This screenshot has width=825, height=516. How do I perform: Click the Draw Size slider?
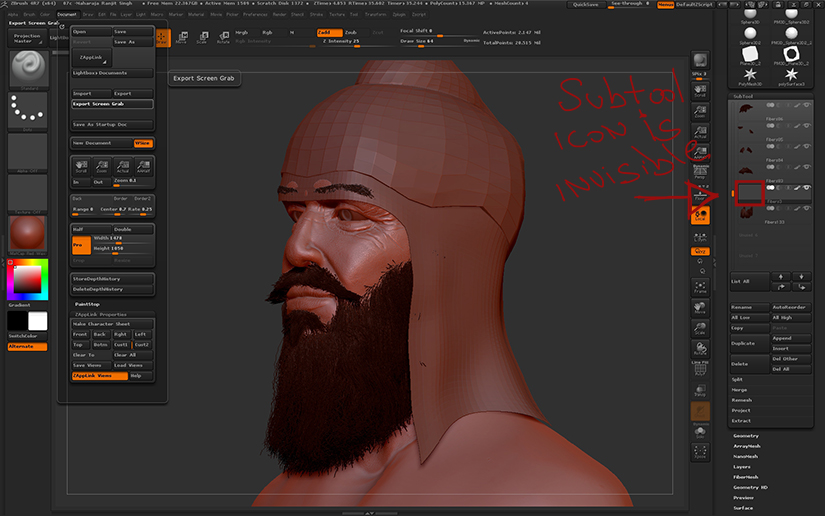coord(439,42)
